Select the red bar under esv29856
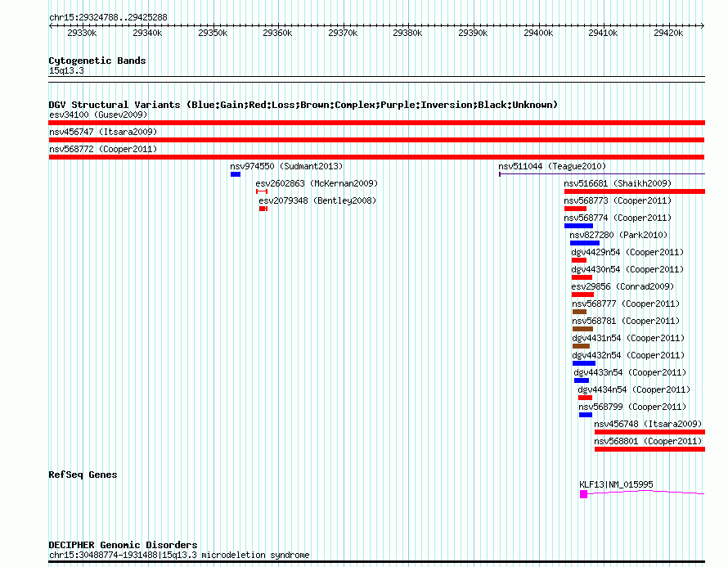Screen dimensions: 728x567 582,295
